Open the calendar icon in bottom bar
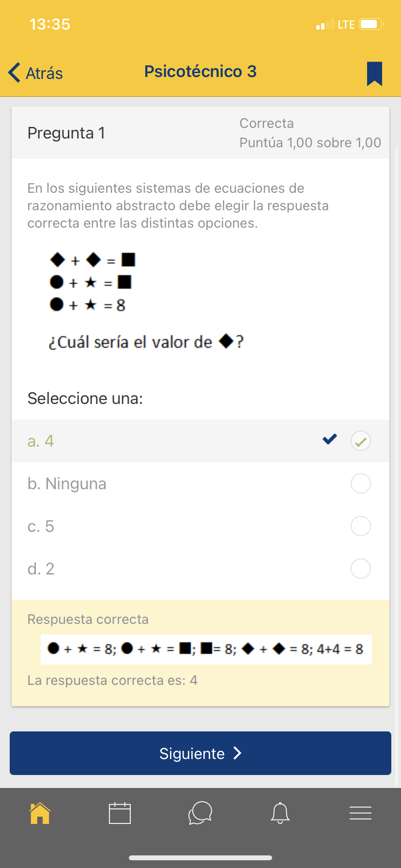Screen dimensions: 401x868 [x=120, y=813]
